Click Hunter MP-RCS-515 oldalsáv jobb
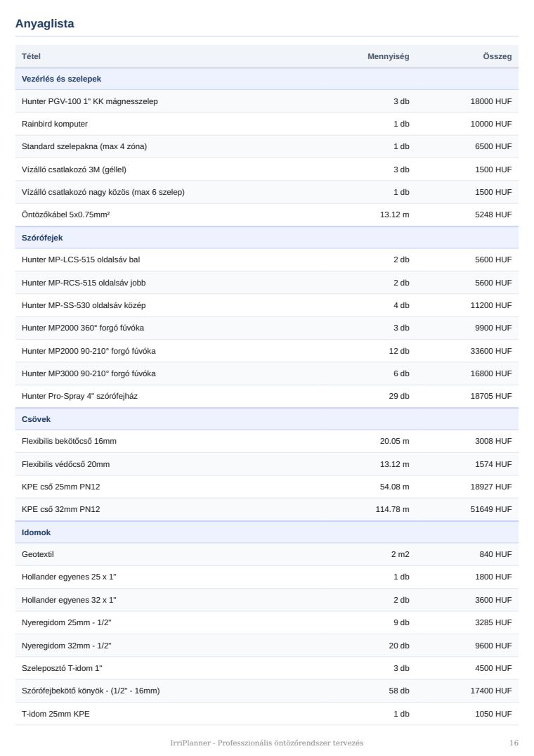534x756 pixels. (84, 283)
